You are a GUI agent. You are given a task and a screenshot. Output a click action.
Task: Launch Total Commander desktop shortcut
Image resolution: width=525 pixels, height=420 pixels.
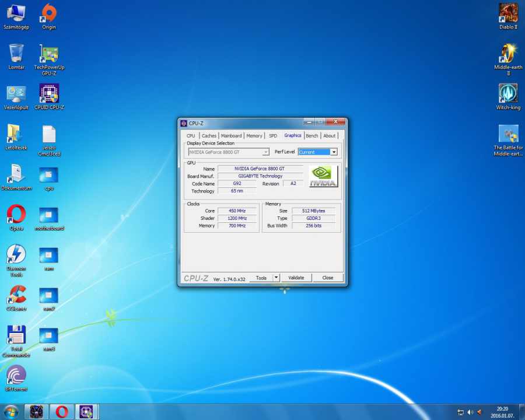pyautogui.click(x=16, y=341)
